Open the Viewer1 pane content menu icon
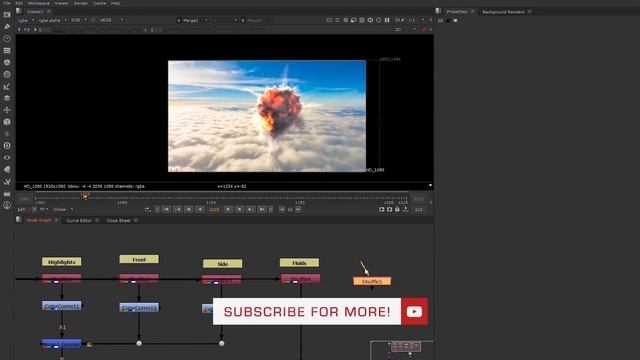 click(x=19, y=11)
